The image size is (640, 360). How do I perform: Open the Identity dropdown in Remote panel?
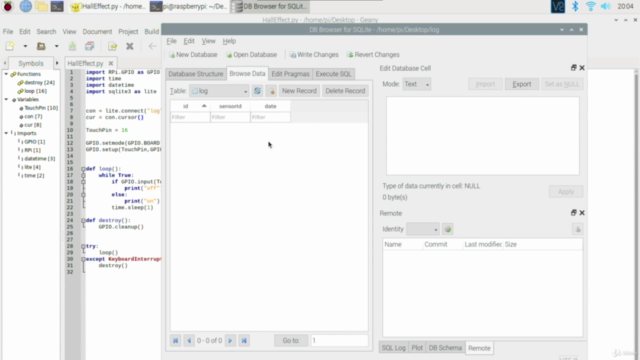pos(422,229)
